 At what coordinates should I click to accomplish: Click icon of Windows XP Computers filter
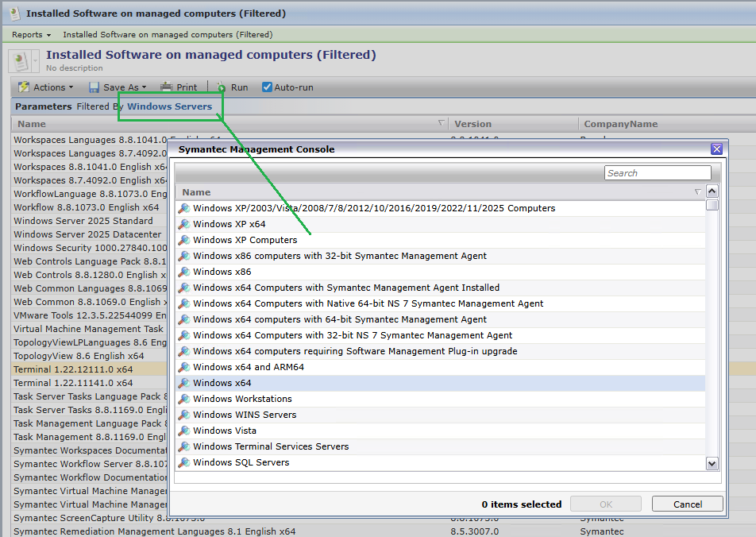183,240
